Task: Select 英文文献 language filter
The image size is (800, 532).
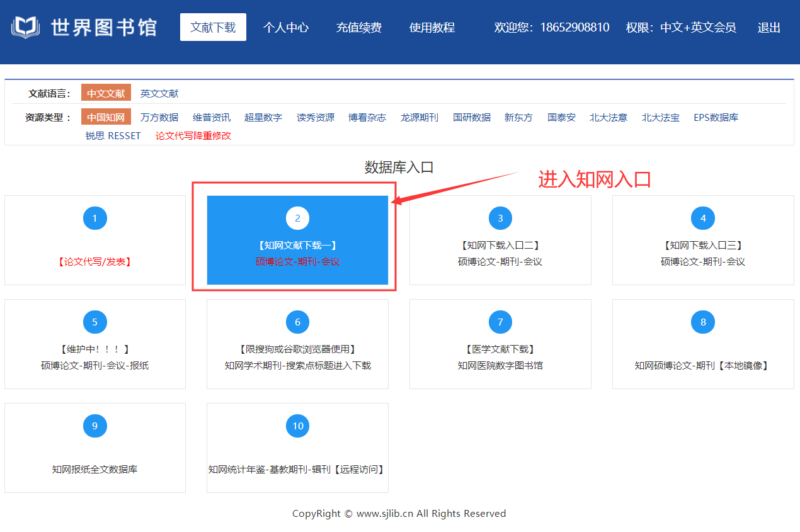Action: [159, 93]
